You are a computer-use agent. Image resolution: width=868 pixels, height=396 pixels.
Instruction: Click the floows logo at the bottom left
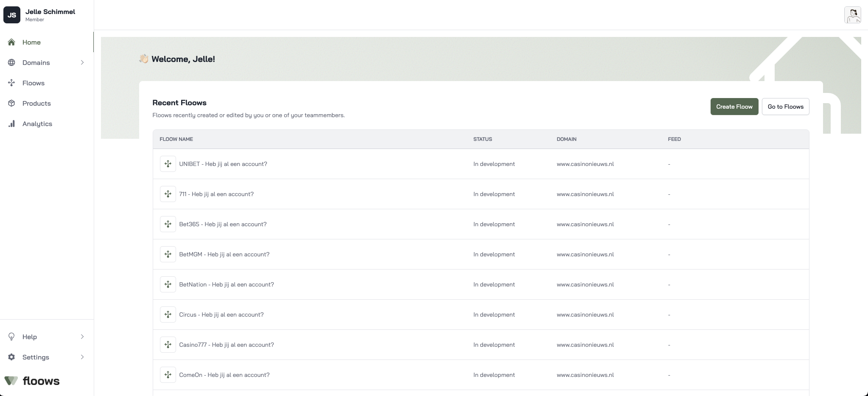tap(32, 381)
